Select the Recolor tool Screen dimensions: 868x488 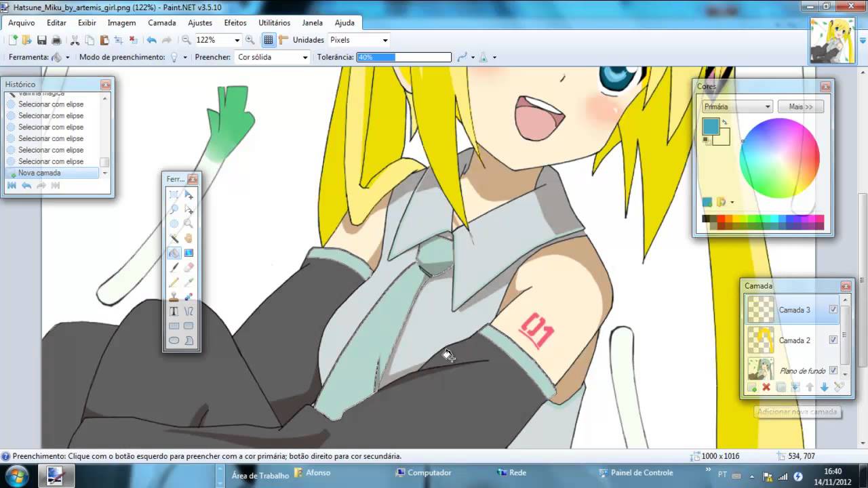[x=189, y=297]
